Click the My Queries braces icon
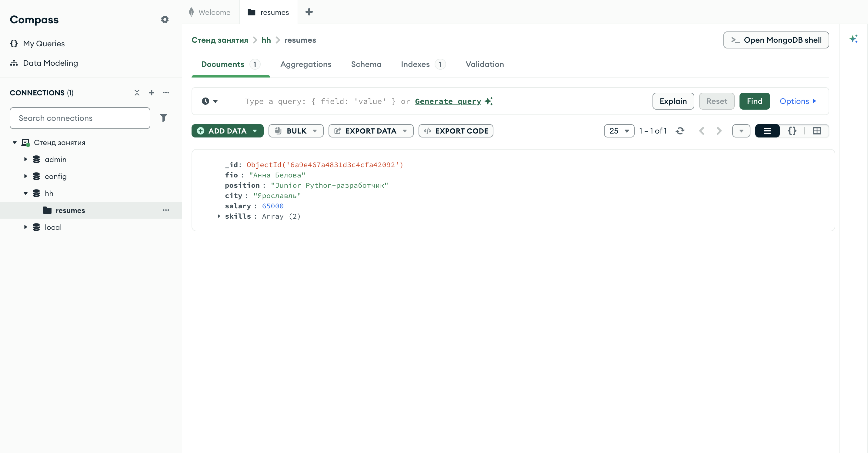The height and width of the screenshot is (453, 868). (x=14, y=43)
